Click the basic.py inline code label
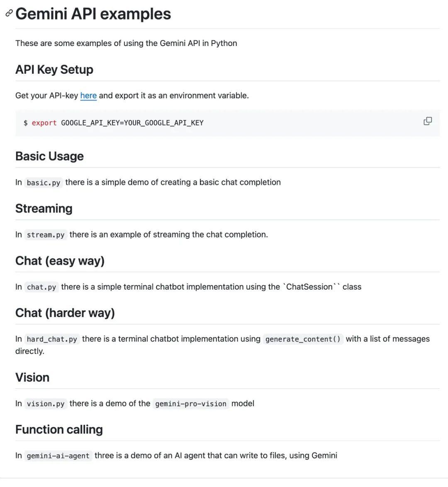Viewport: 448px width, 487px height. (x=43, y=182)
